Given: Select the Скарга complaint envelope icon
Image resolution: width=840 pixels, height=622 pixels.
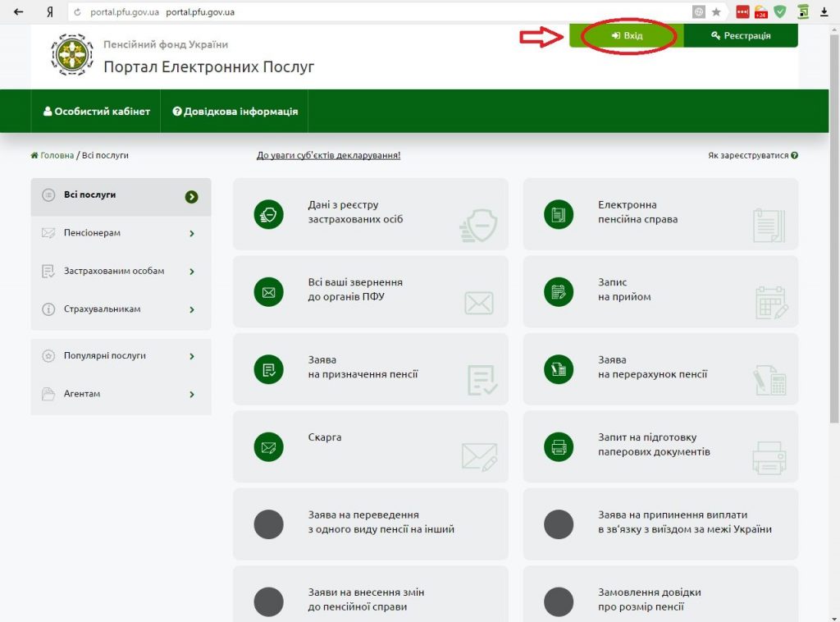Looking at the screenshot, I should (268, 447).
